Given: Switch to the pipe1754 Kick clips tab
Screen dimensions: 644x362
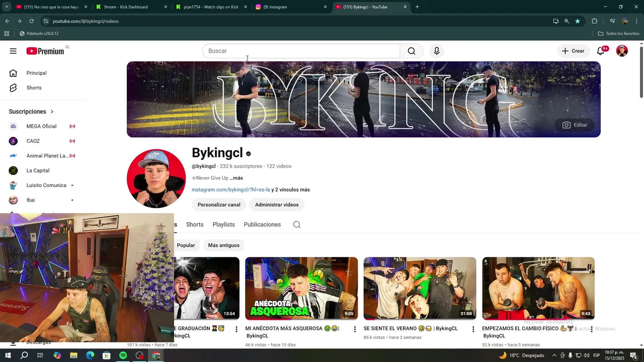Looking at the screenshot, I should (211, 7).
